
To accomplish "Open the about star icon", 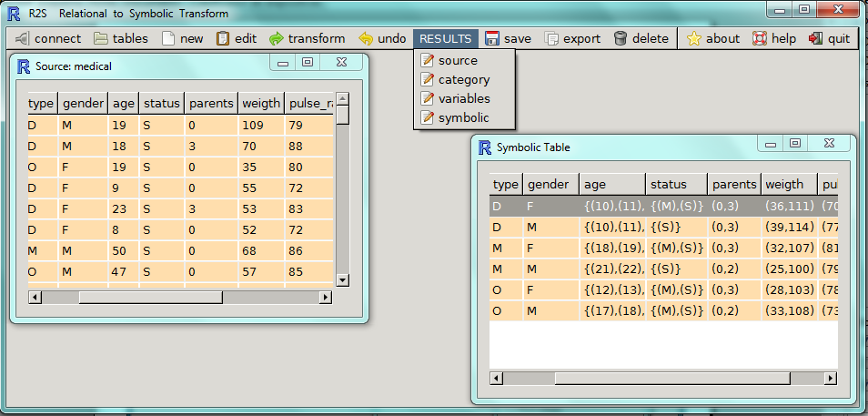I will [x=693, y=39].
